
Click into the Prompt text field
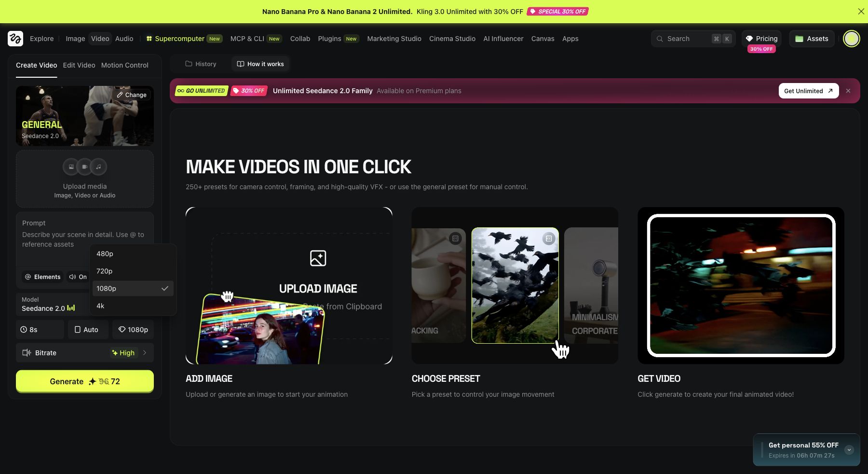(x=85, y=239)
